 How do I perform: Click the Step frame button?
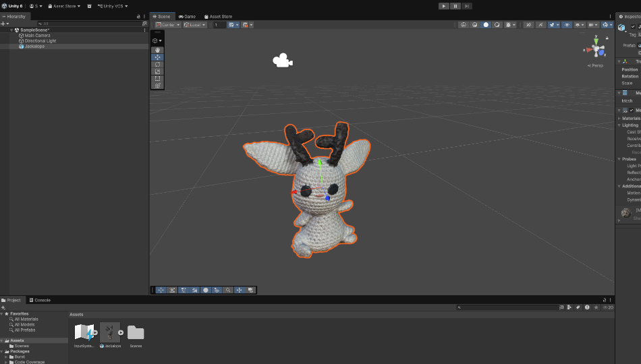466,6
